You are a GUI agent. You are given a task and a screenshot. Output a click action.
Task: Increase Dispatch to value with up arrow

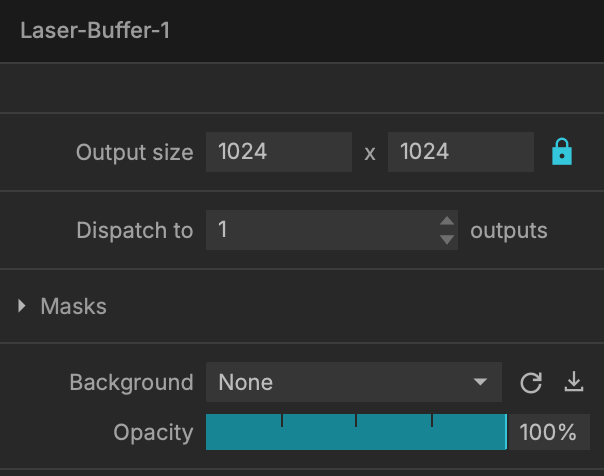point(447,221)
